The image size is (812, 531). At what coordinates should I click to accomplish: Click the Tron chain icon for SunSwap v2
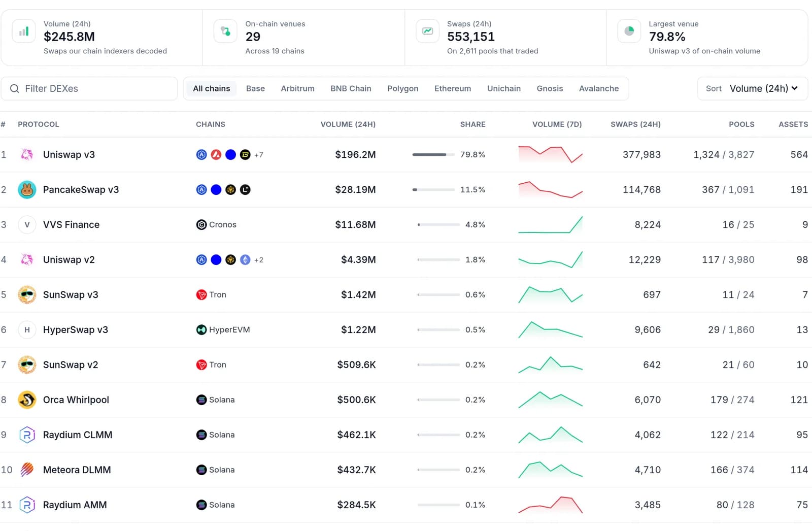(201, 365)
